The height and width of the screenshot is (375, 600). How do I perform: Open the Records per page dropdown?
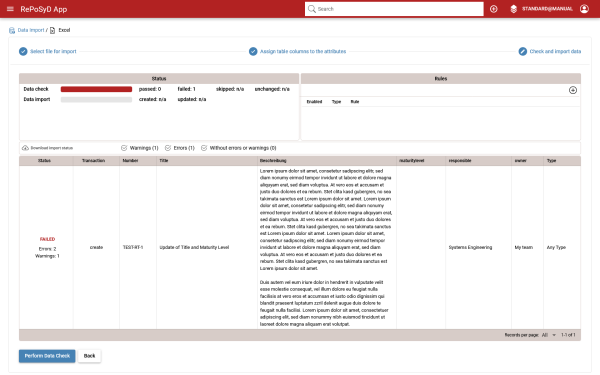[548, 335]
